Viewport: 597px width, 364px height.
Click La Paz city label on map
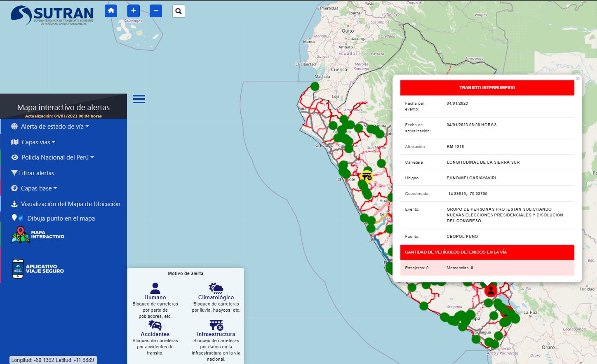[x=530, y=312]
